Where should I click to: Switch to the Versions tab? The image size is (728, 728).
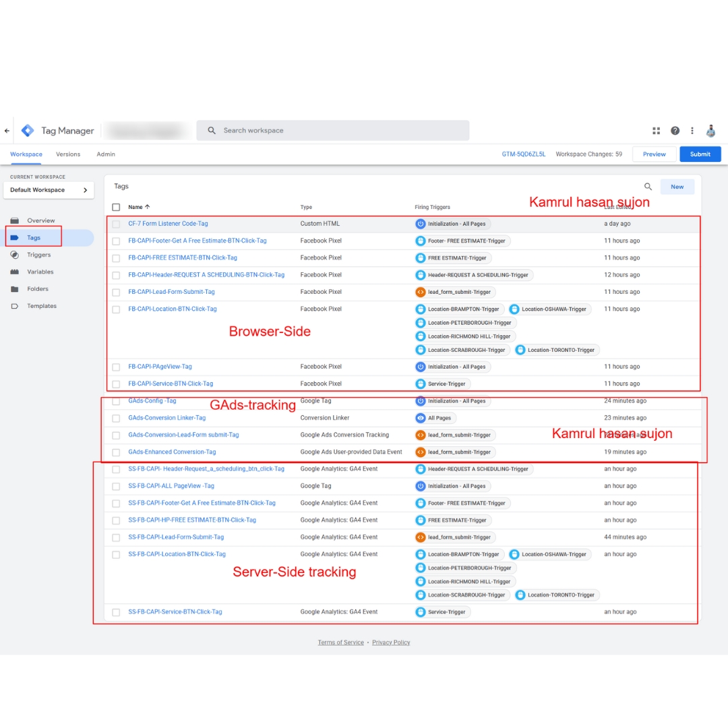[x=68, y=154]
